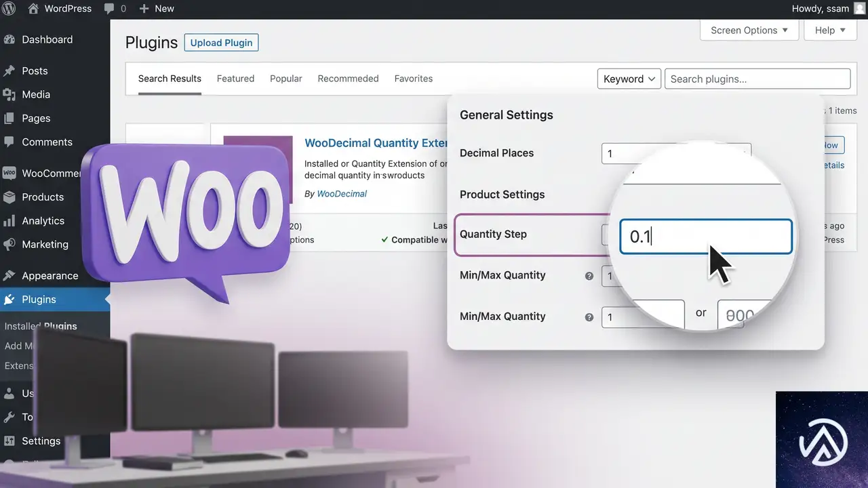Click the General Settings heading
Image resolution: width=868 pixels, height=488 pixels.
pos(507,115)
